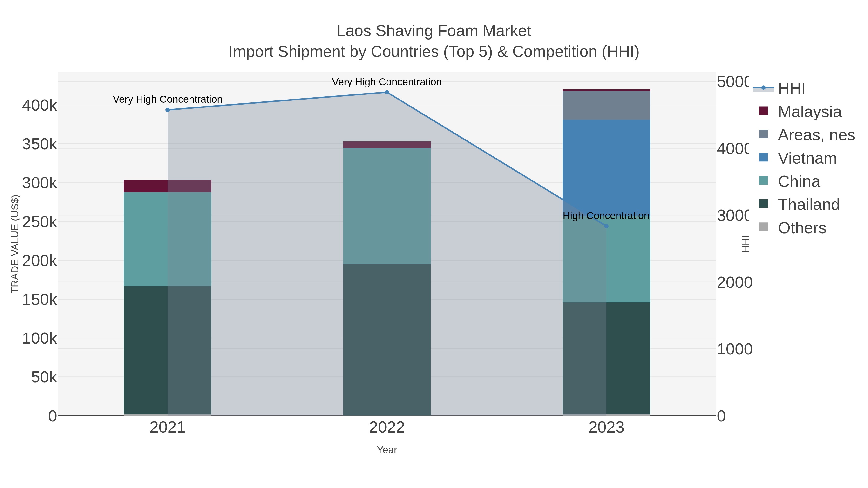Click the 2022 China bar segment
Viewport: 868px width, 488px height.
[x=387, y=206]
